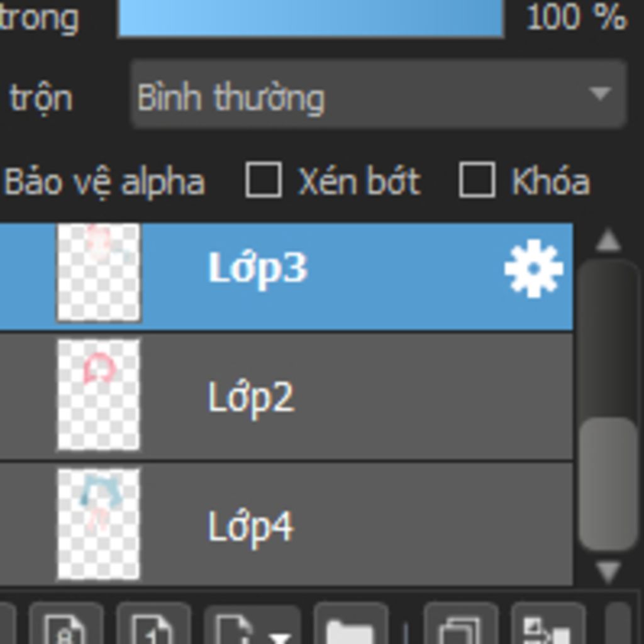Tick the Khóa lock checkbox
Screen dimensions: 644x644
477,180
